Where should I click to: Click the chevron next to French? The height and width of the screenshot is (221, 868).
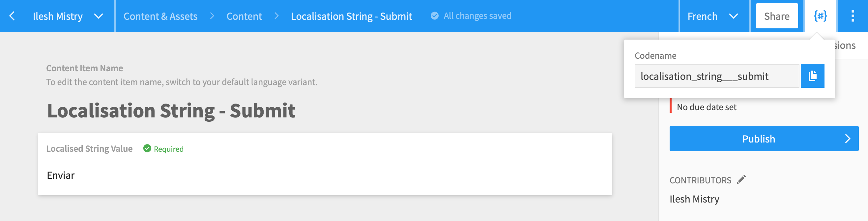pos(734,16)
